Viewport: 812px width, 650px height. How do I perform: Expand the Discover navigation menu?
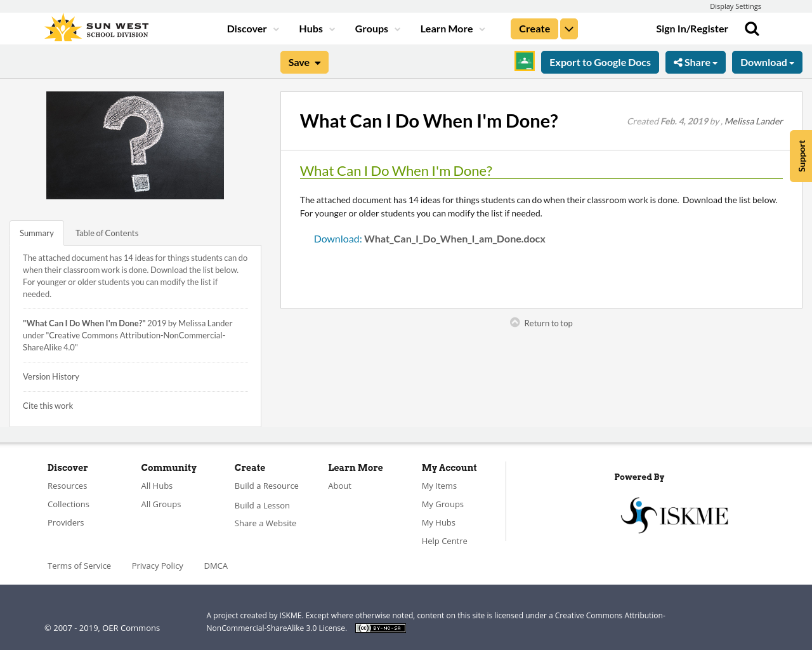point(252,28)
